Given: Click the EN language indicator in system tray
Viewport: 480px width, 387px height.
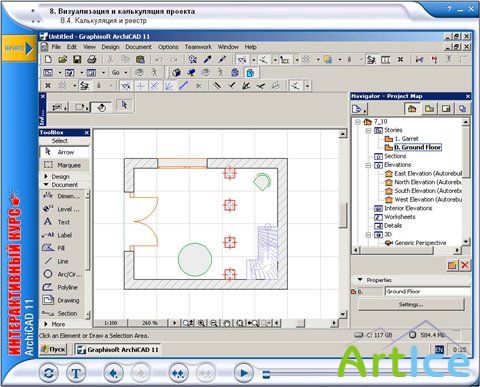Looking at the screenshot, I should coord(439,350).
